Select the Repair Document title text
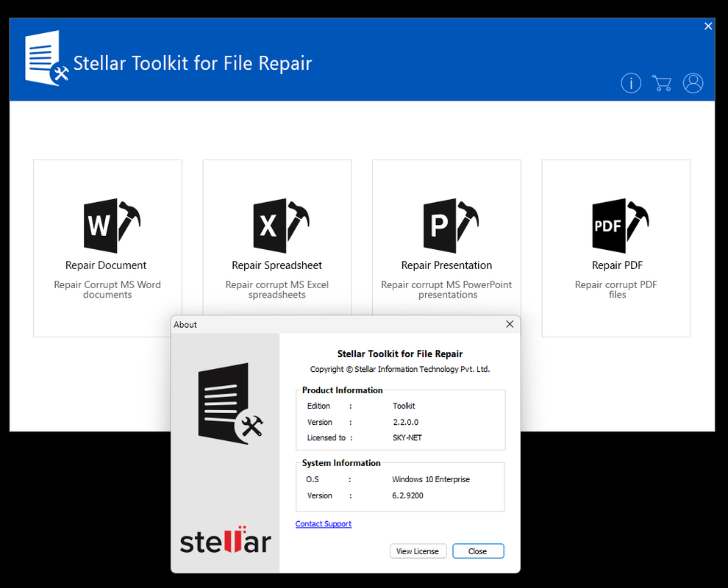This screenshot has width=728, height=588. tap(106, 265)
